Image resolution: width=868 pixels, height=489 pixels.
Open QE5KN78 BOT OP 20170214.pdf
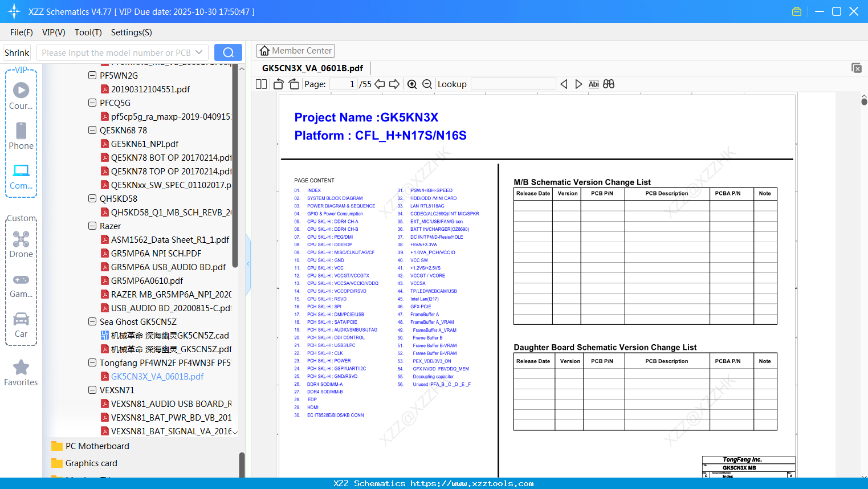point(172,157)
